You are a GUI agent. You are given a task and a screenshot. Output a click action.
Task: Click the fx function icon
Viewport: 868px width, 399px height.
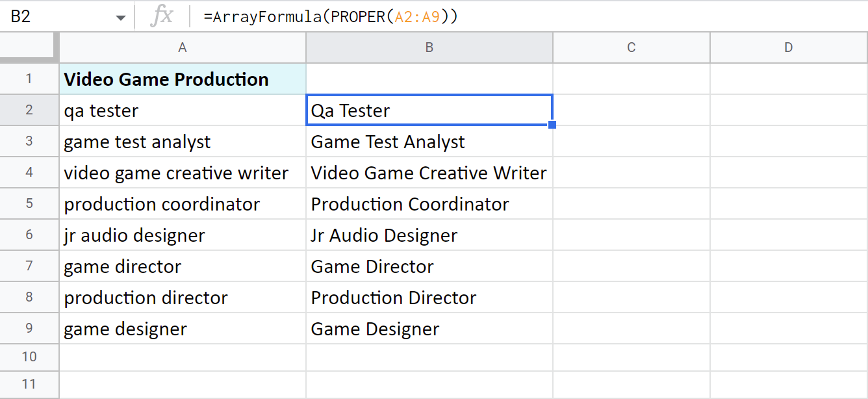click(161, 17)
